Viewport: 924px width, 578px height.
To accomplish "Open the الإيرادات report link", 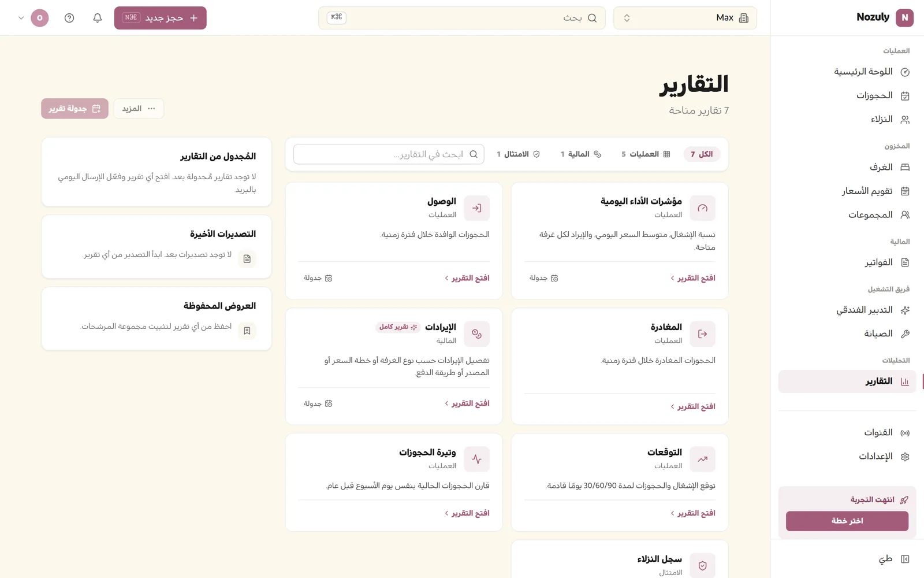I will (467, 403).
